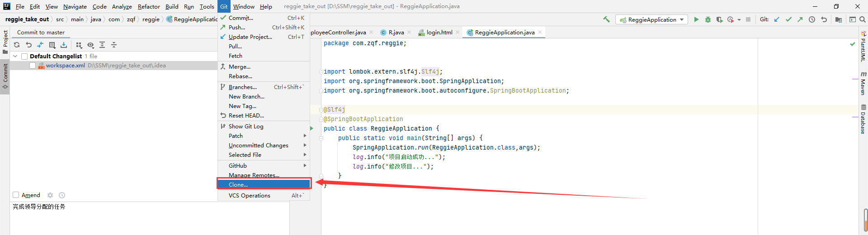Open the dropdown arrow beside the profiler icon
The height and width of the screenshot is (235, 868).
click(x=739, y=19)
